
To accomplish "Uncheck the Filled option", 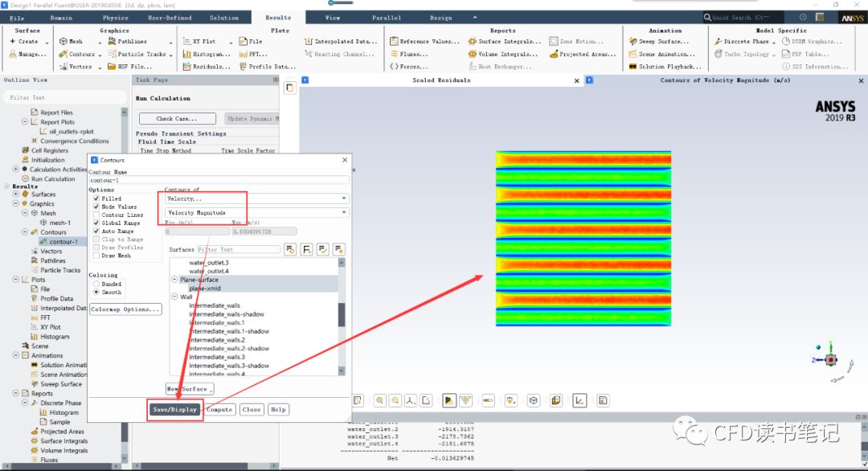I will [x=96, y=199].
